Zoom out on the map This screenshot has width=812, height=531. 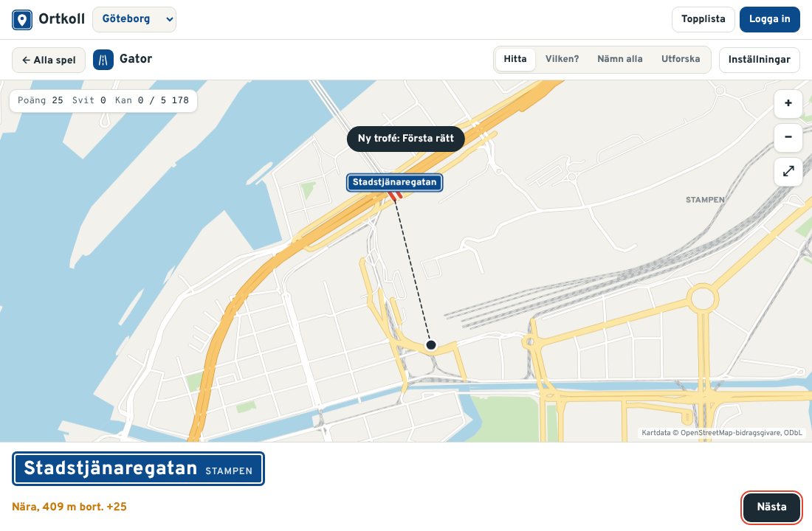click(x=788, y=137)
